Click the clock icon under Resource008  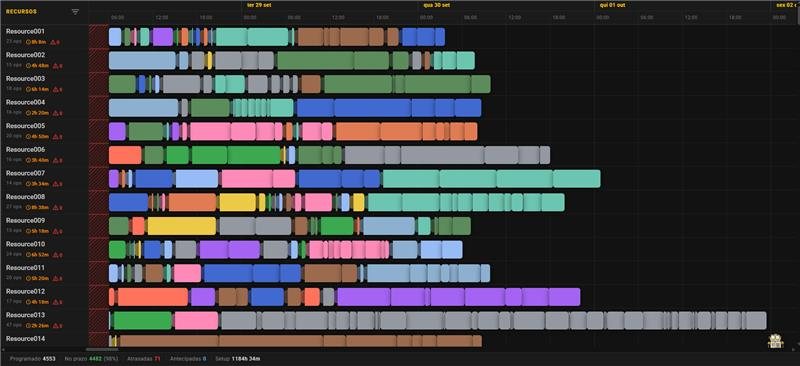pos(28,207)
